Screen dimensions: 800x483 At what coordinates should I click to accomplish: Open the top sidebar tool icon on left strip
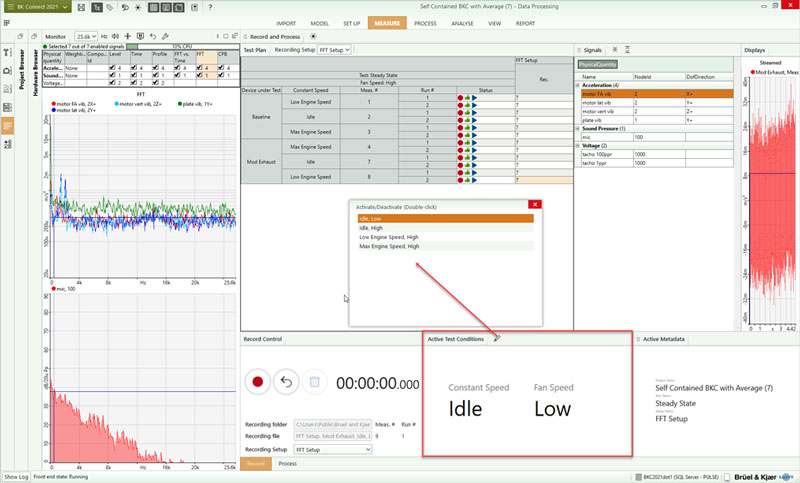click(7, 53)
